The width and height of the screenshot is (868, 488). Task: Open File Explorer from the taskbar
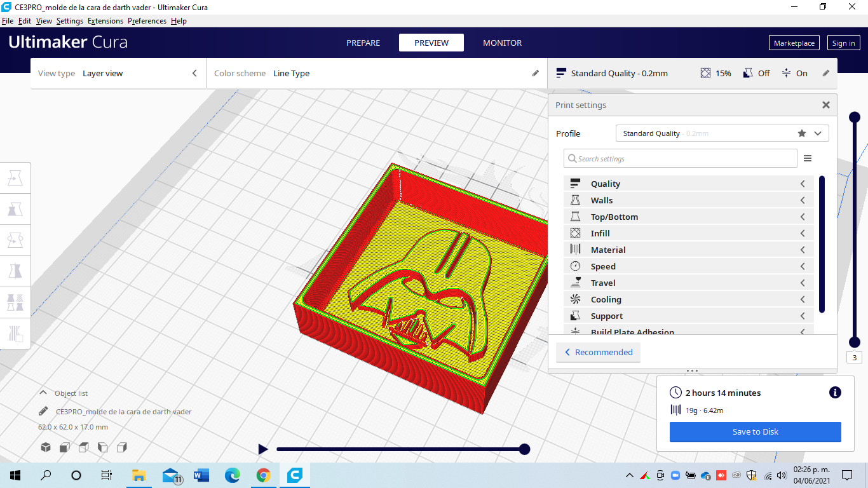pos(139,475)
